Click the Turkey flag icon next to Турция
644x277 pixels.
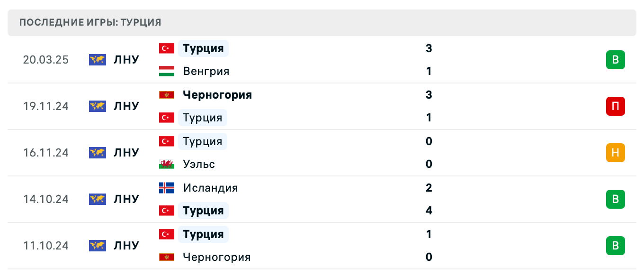click(x=167, y=48)
